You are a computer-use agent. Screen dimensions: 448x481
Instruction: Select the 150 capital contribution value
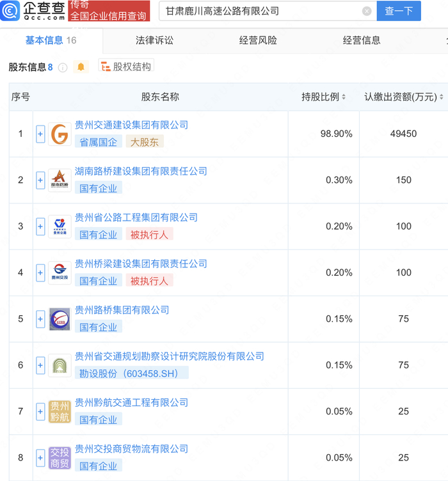click(403, 180)
